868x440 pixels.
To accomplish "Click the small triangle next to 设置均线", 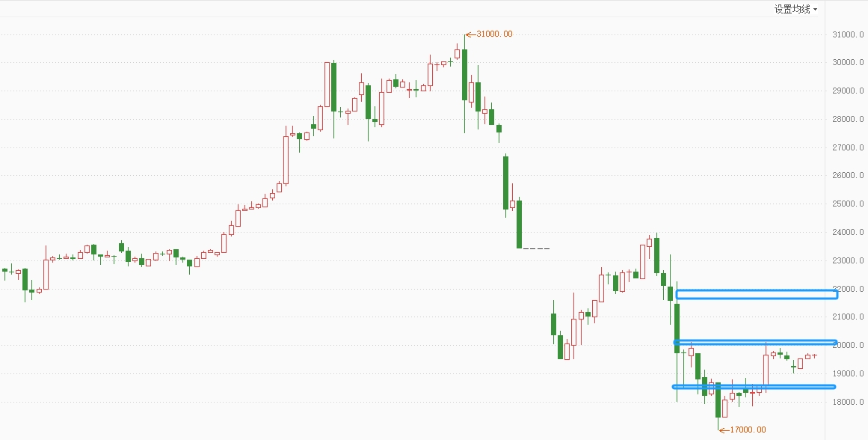I will point(815,10).
